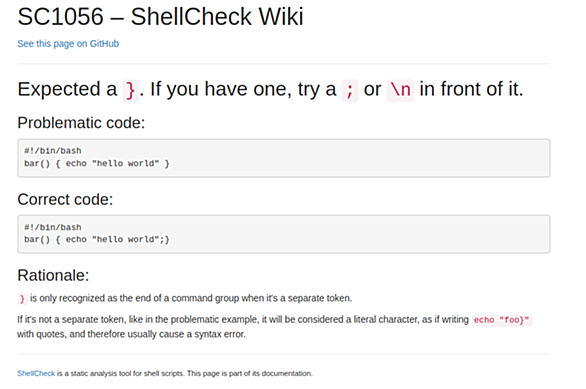This screenshot has height=389, width=586.
Task: Click the shebang line in problematic code block
Action: (53, 151)
